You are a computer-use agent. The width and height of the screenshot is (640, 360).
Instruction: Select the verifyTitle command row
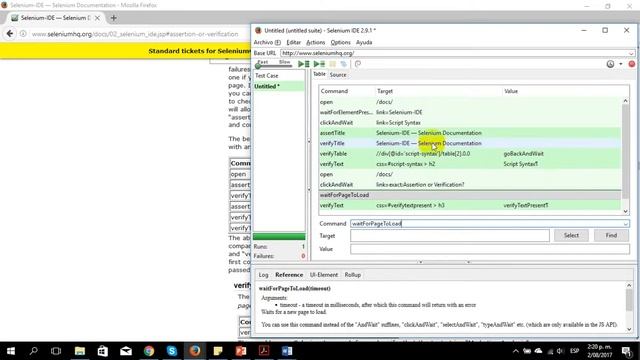click(470, 143)
